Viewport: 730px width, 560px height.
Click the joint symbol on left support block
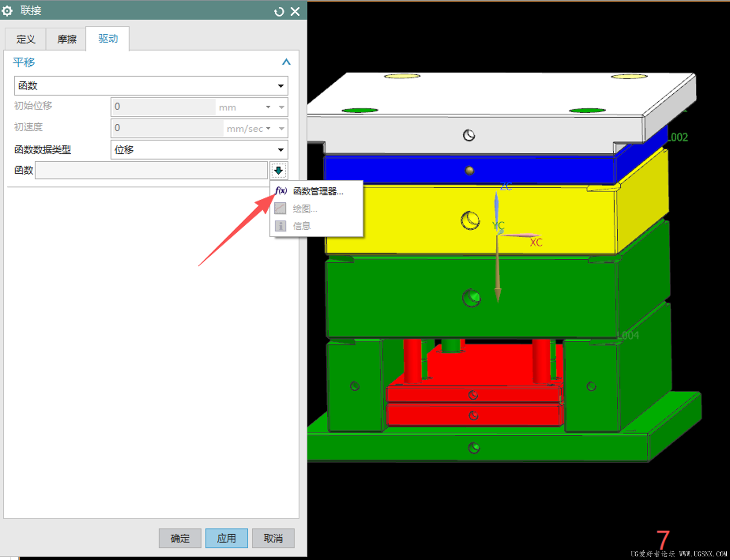[355, 386]
